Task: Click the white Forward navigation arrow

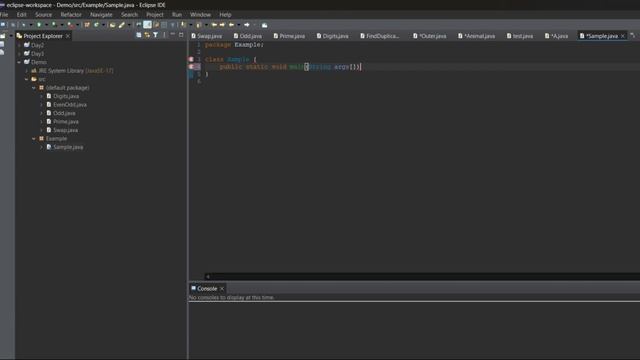Action: pos(247,25)
